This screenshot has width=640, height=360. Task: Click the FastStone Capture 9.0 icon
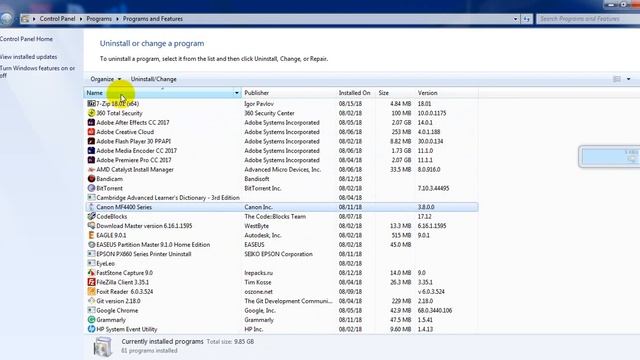[x=91, y=273]
